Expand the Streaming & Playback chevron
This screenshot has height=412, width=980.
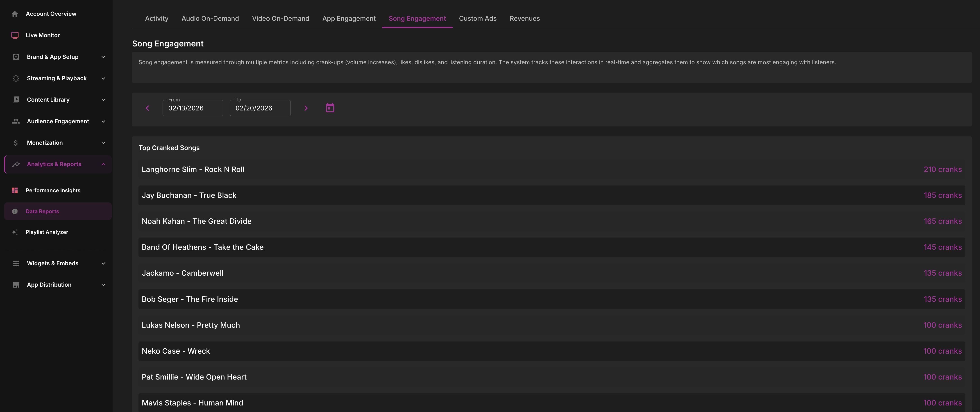[x=103, y=78]
